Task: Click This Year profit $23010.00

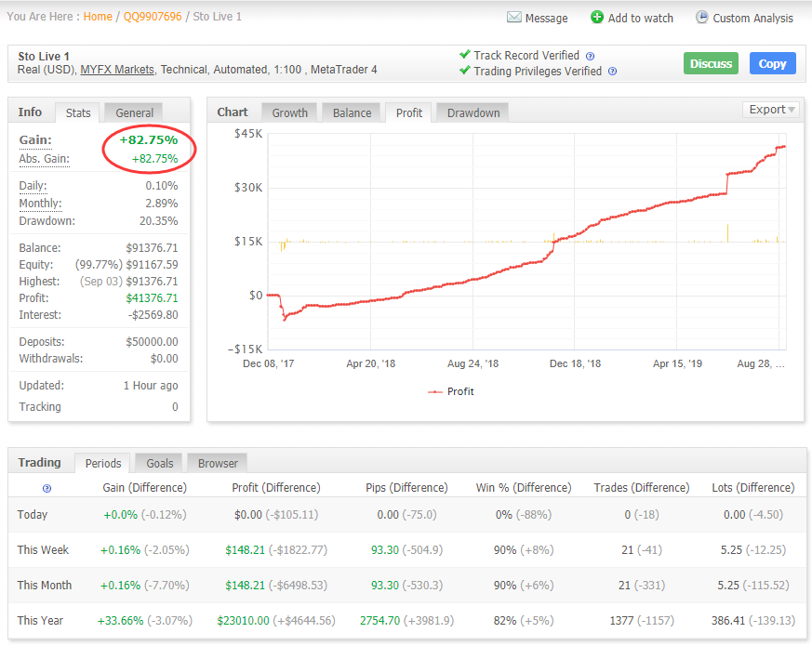Action: [243, 621]
